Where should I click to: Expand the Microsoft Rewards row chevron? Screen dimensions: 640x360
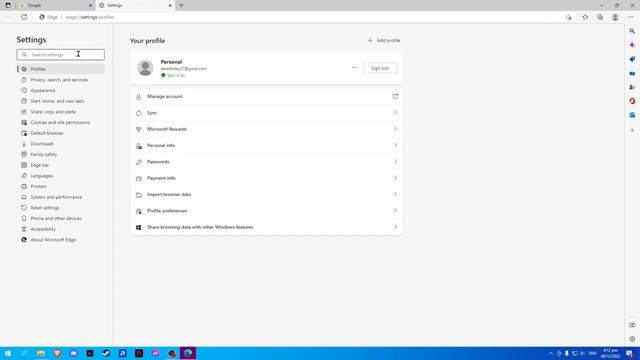395,129
